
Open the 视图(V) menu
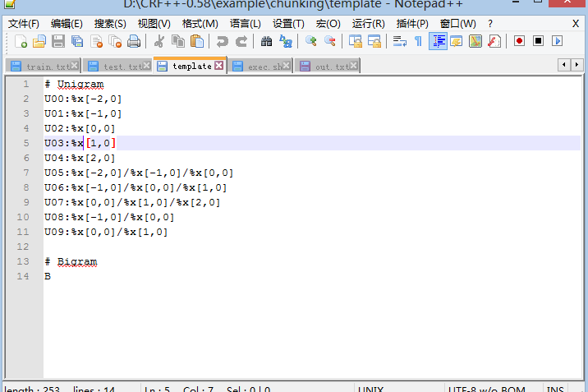click(154, 24)
